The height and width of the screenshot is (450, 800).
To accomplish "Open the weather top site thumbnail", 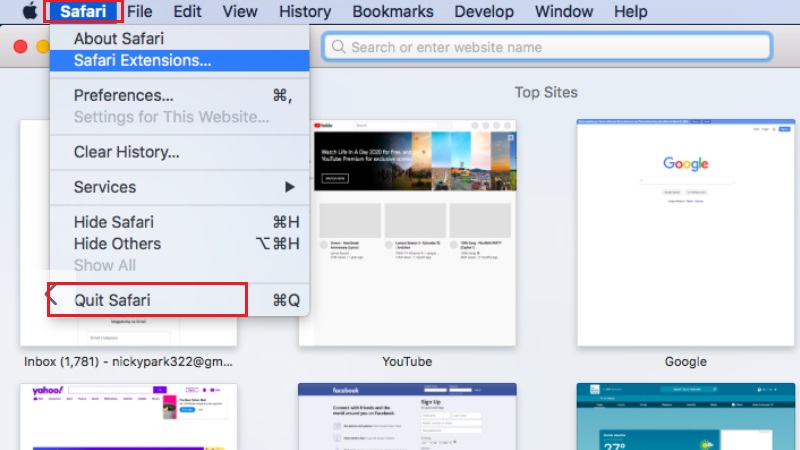I will (686, 417).
